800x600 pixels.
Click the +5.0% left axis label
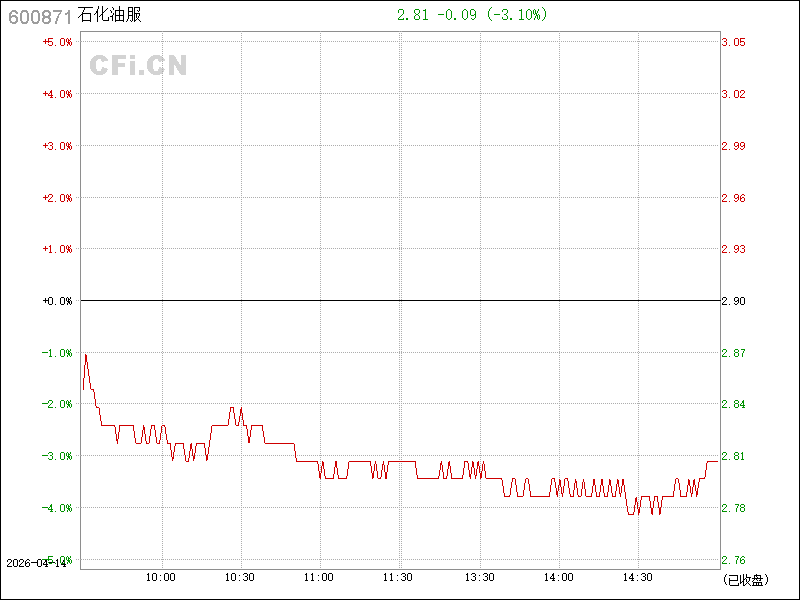57,42
